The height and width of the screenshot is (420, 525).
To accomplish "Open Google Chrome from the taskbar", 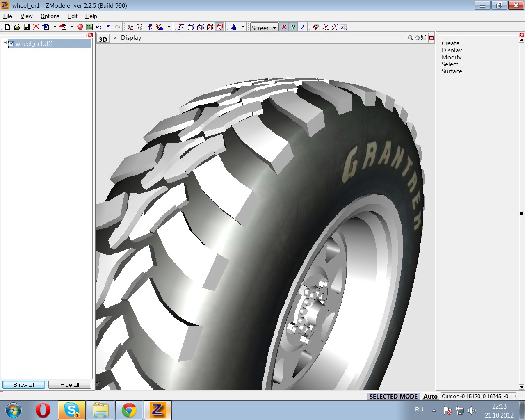I will [x=129, y=410].
